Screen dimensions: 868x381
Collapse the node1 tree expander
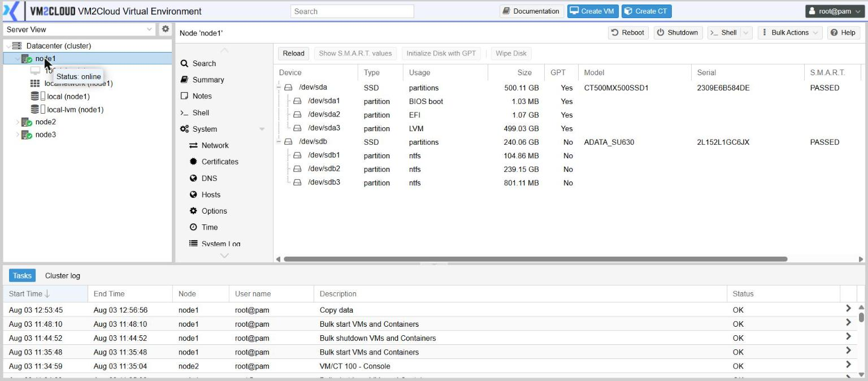tap(16, 58)
